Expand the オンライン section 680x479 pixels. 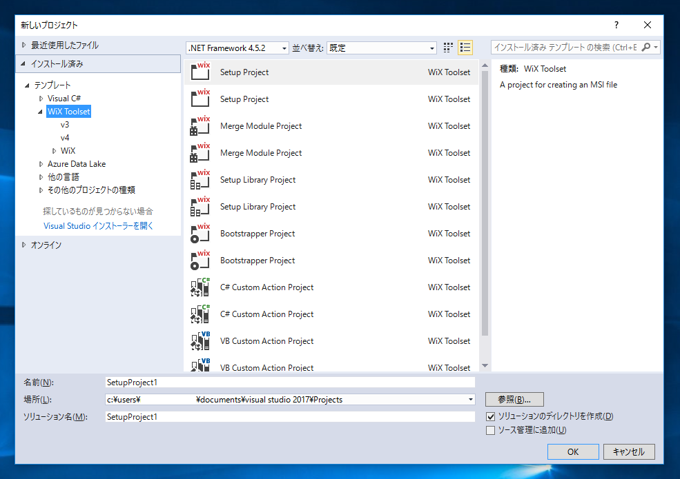tap(24, 245)
